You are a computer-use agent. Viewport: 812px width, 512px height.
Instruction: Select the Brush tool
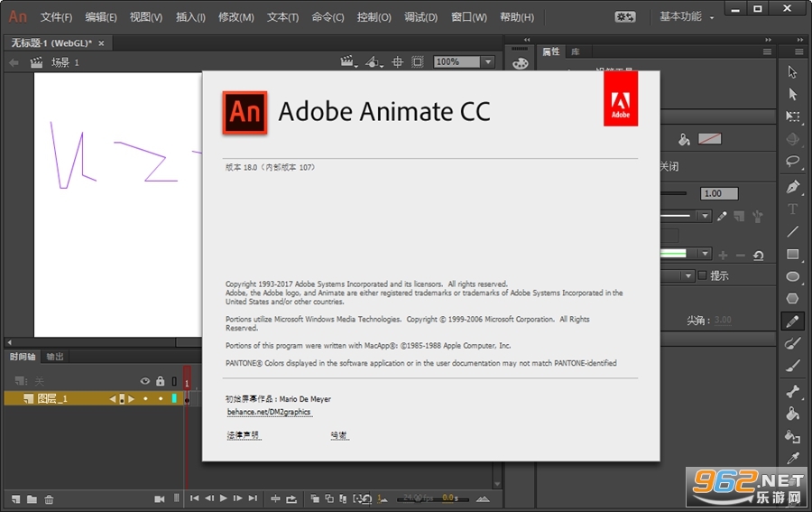(792, 366)
